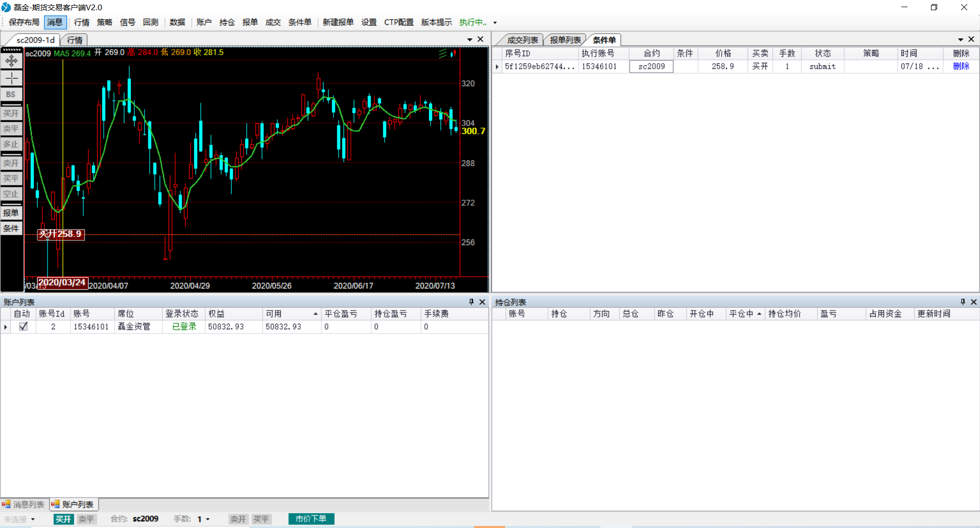Select the 条件单 tab
The width and height of the screenshot is (980, 528).
click(x=604, y=40)
